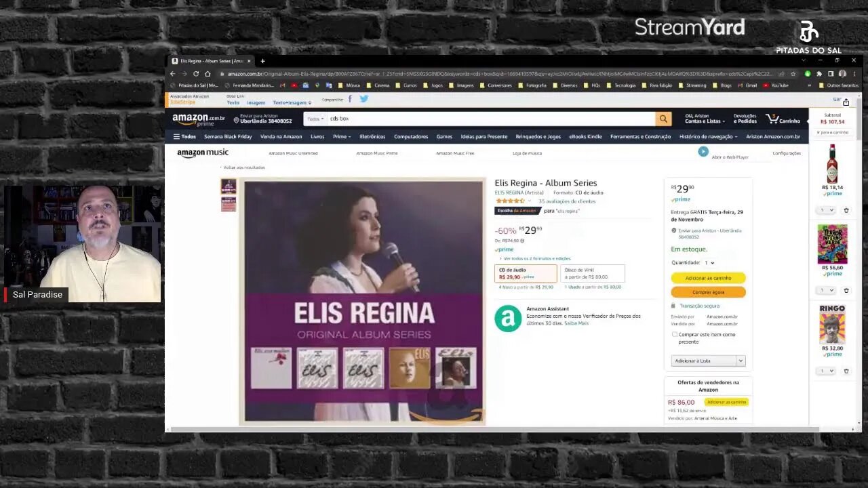The height and width of the screenshot is (488, 868).
Task: Delete the Terror cart item with trash icon
Action: (846, 290)
